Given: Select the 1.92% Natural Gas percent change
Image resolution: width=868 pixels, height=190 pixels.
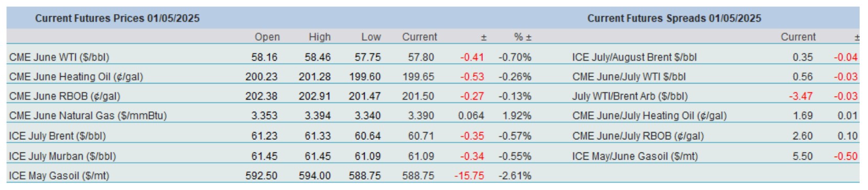Looking at the screenshot, I should click(x=516, y=116).
